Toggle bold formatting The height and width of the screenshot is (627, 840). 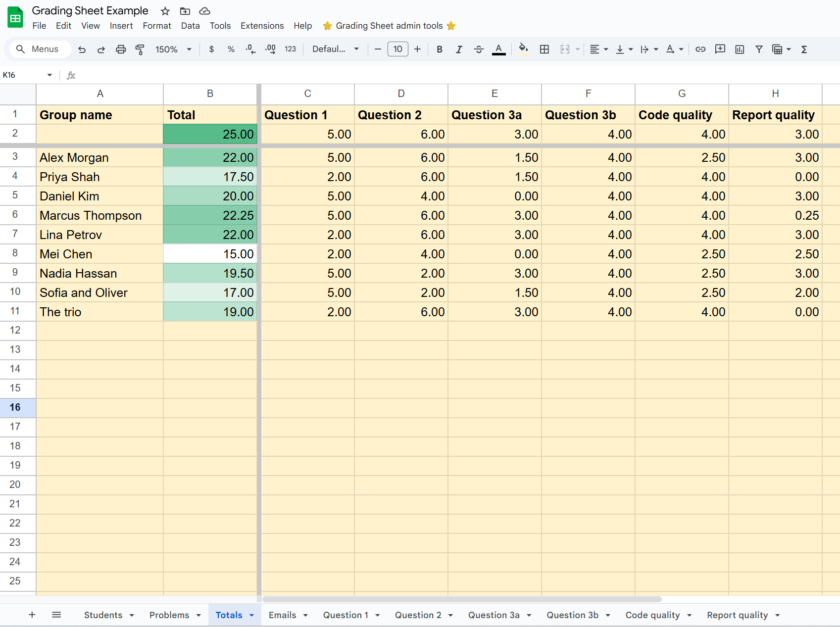439,49
